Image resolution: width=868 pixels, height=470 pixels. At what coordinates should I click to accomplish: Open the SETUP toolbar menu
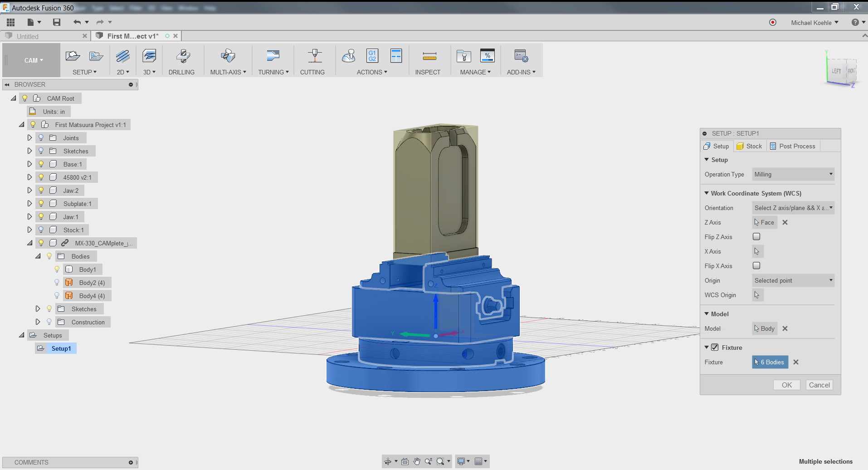(x=85, y=72)
